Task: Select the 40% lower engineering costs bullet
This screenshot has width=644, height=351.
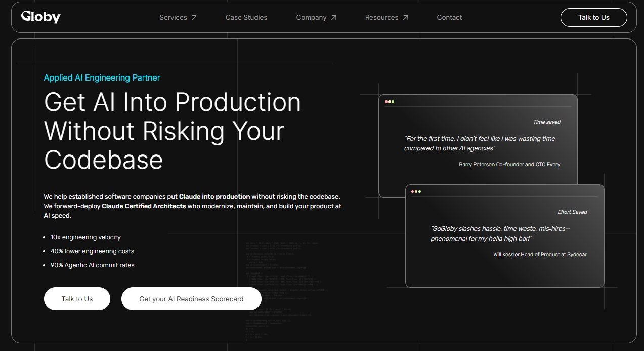Action: pyautogui.click(x=92, y=251)
